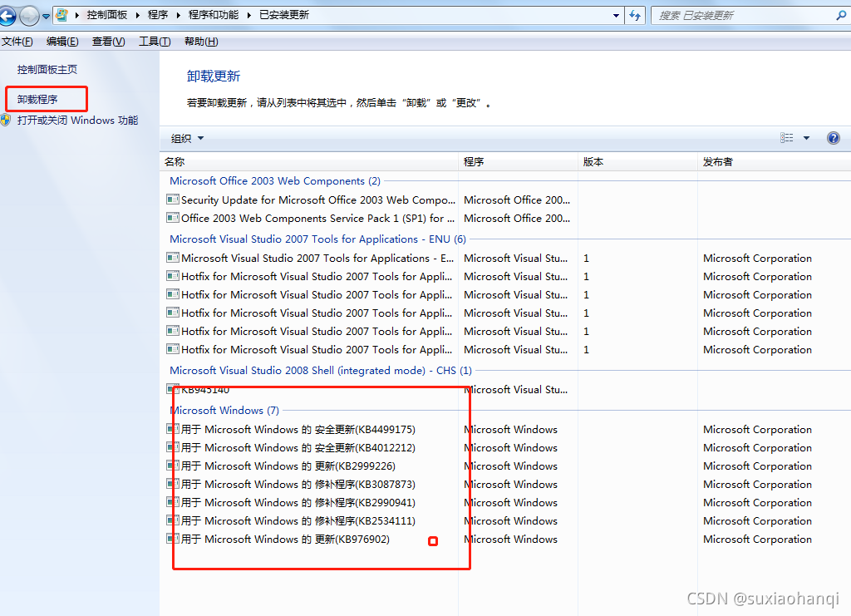Click the change view icon

pos(786,138)
